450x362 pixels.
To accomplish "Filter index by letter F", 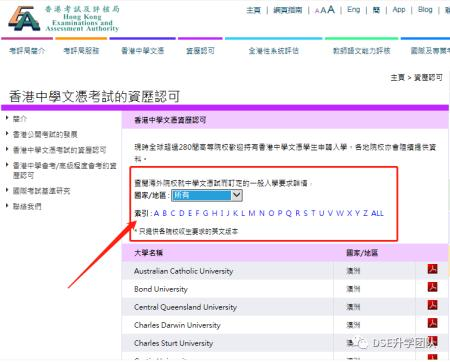I will 197,213.
